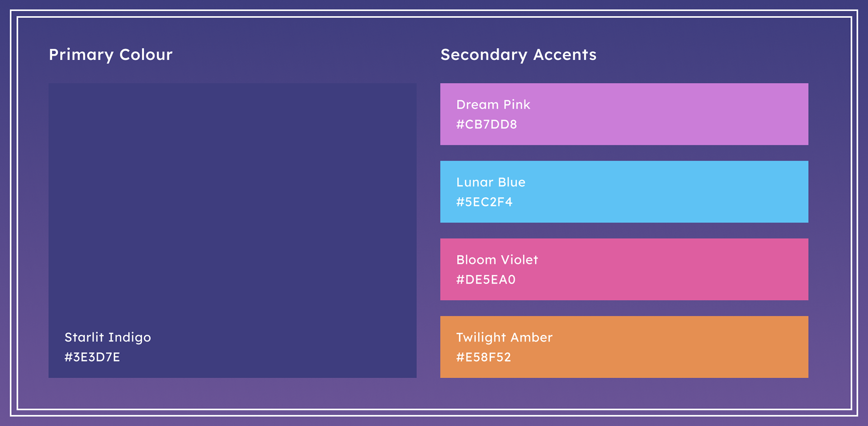Screen dimensions: 868x426
Task: Click the #CB7DD8 hex code text
Action: coord(486,124)
